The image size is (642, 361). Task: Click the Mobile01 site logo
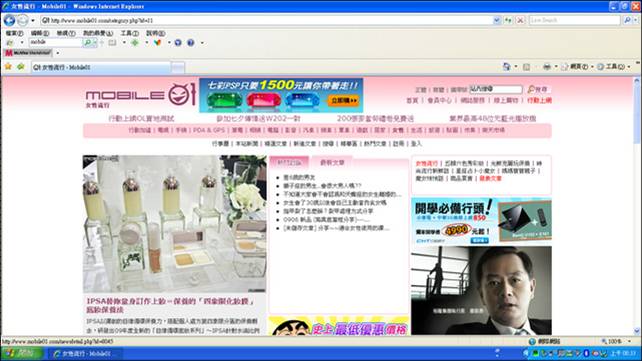click(140, 95)
